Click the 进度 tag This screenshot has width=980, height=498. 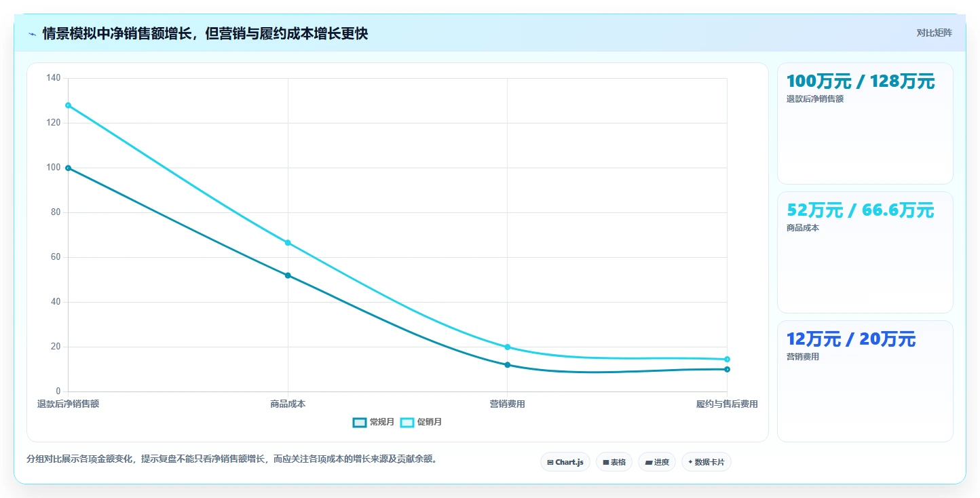(657, 462)
